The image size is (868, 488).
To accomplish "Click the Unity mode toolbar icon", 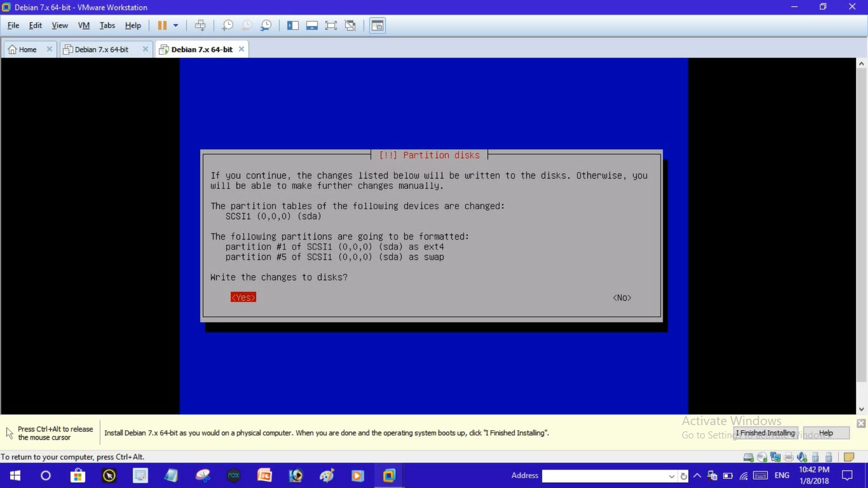I will coord(350,25).
